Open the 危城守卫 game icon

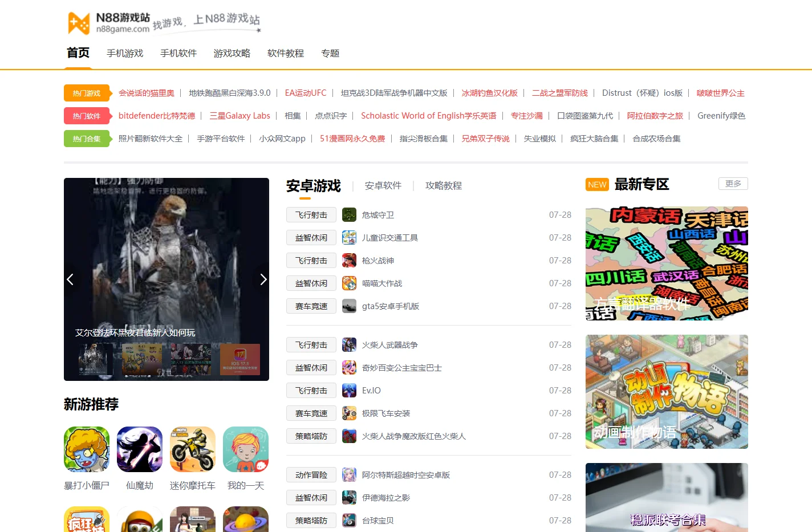pos(349,215)
